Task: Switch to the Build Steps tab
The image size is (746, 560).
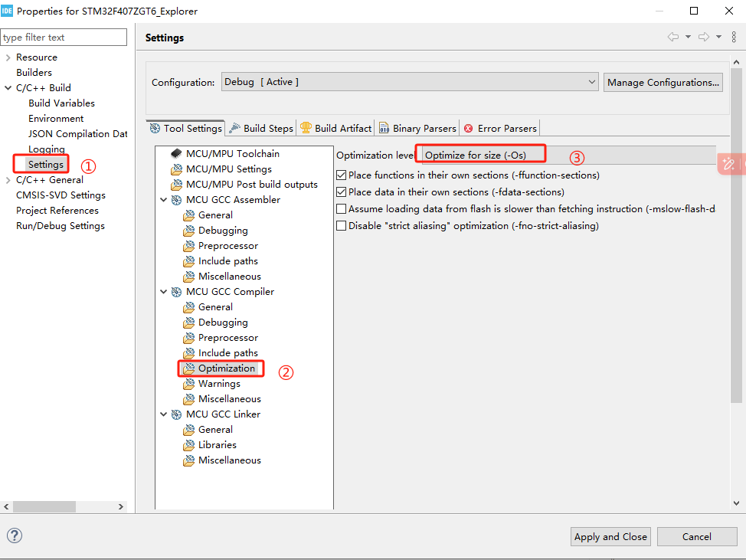Action: click(261, 128)
